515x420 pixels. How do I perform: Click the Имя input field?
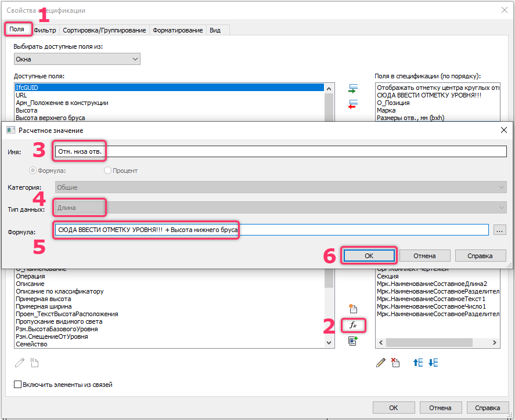pyautogui.click(x=281, y=151)
